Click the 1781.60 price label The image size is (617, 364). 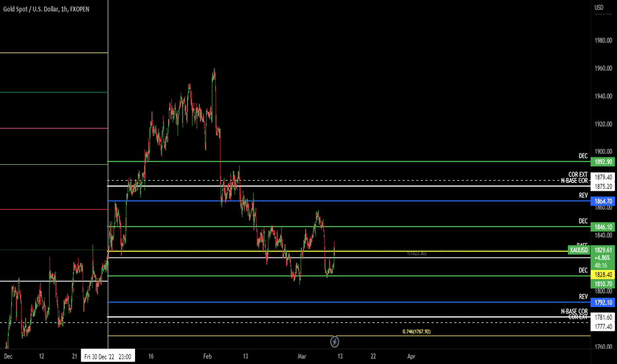click(603, 317)
